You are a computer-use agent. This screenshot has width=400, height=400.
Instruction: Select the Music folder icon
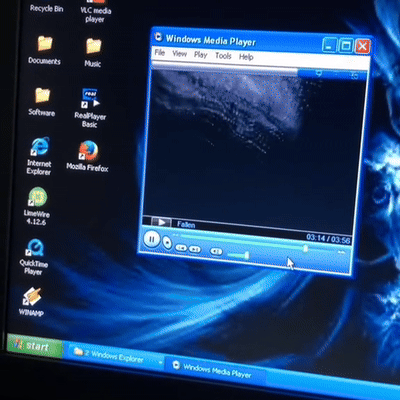93,53
